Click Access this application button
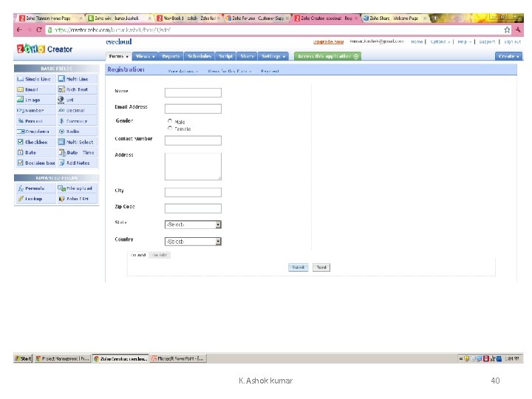 (328, 56)
